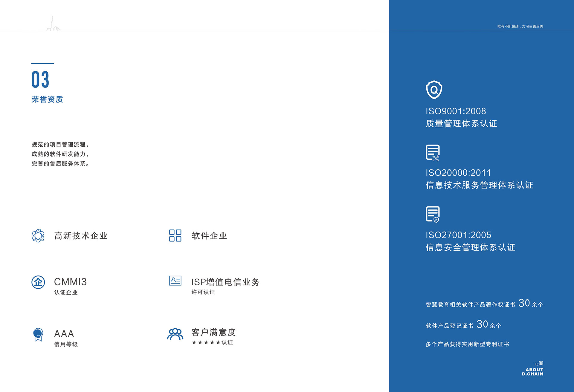Image resolution: width=574 pixels, height=392 pixels.
Task: Click the 荣誉资质 section heading
Action: [x=47, y=99]
